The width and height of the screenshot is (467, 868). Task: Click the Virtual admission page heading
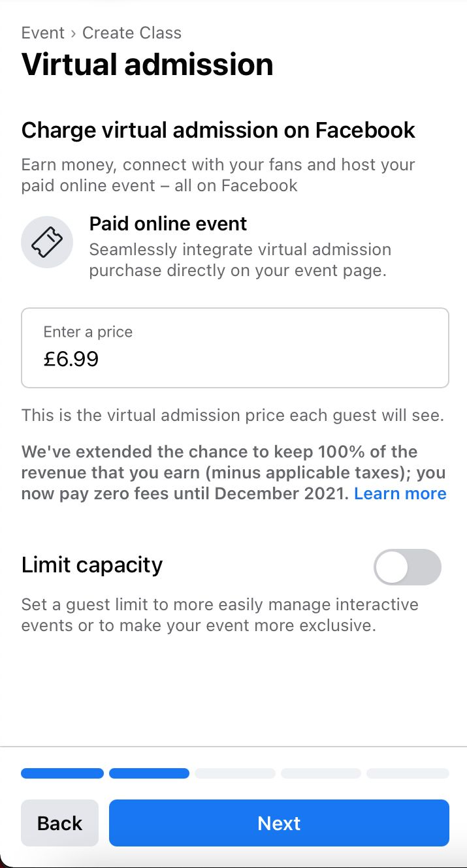pos(147,65)
